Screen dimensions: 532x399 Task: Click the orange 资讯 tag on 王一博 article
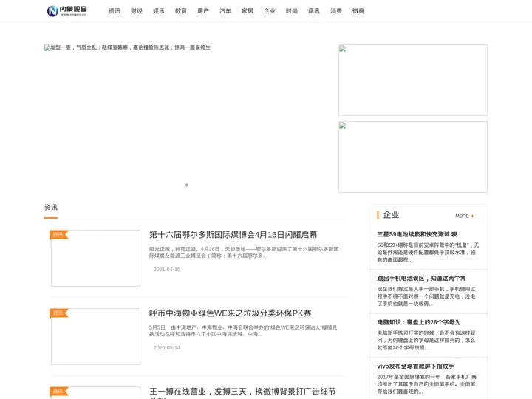pyautogui.click(x=58, y=391)
